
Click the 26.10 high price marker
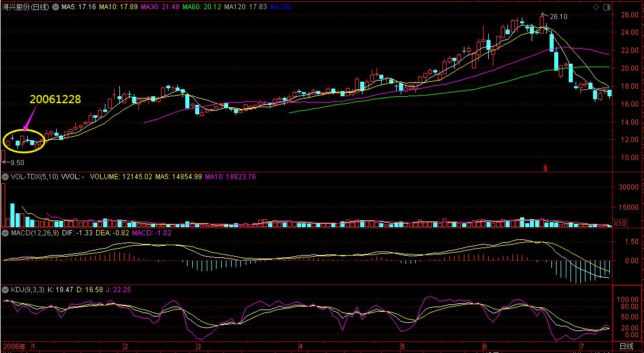click(557, 17)
